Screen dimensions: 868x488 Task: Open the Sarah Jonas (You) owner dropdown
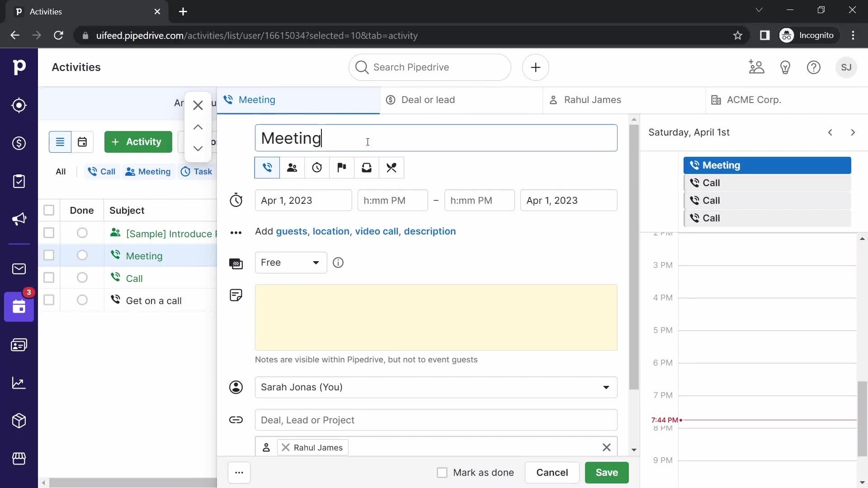[436, 387]
